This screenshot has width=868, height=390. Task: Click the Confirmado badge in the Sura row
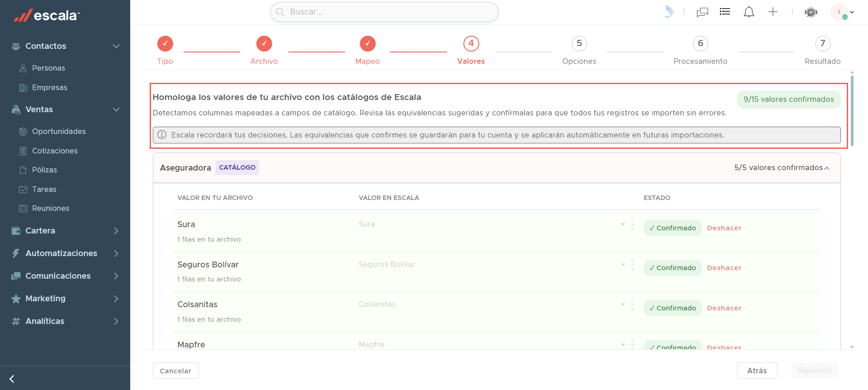tap(673, 228)
